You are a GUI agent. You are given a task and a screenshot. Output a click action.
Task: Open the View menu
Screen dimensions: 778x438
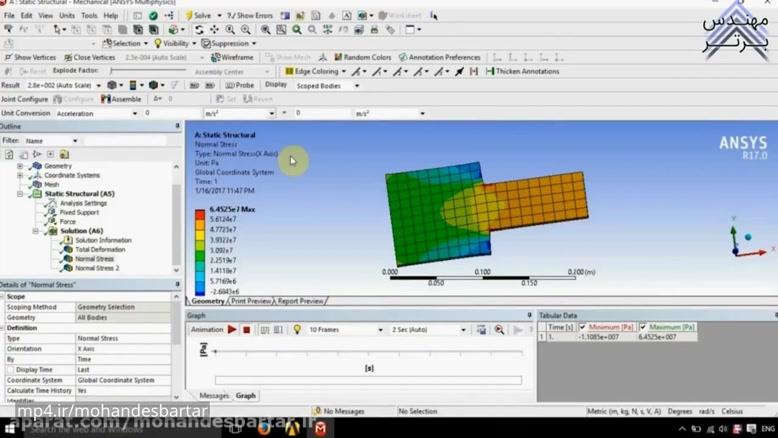click(46, 16)
